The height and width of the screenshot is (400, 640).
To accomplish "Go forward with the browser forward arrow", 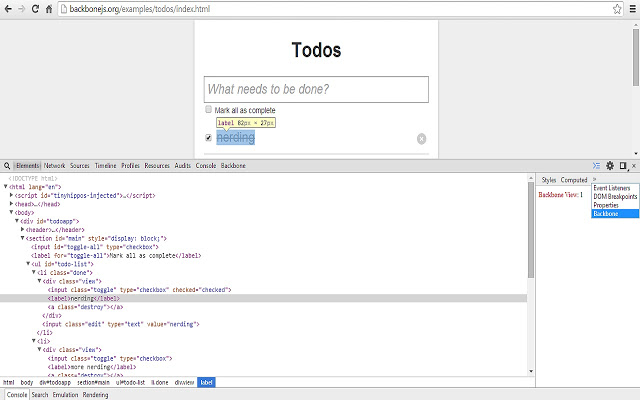I will click(22, 9).
